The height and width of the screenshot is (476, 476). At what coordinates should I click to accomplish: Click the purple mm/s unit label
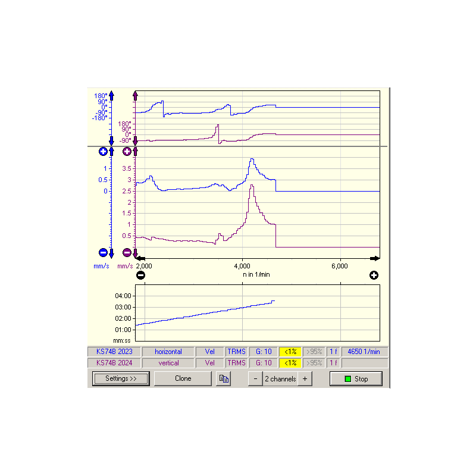pyautogui.click(x=125, y=266)
